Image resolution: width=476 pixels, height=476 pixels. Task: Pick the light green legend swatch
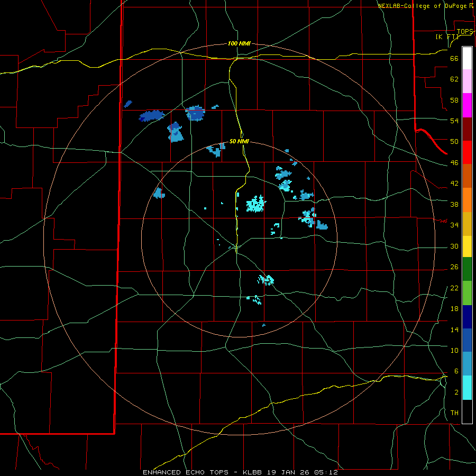coord(467,293)
